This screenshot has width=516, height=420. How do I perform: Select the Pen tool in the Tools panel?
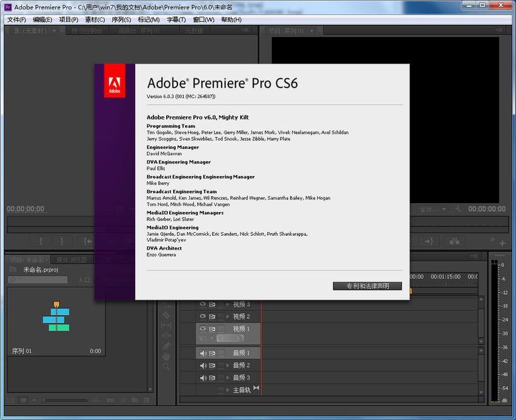click(166, 346)
